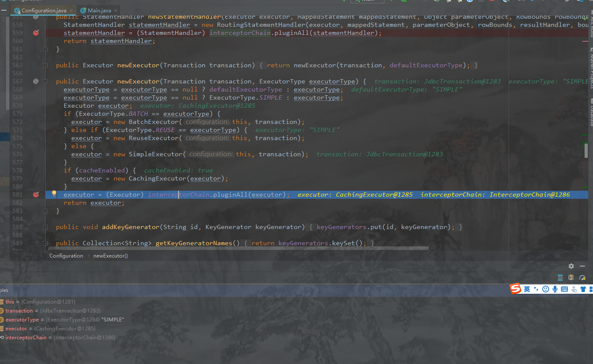This screenshot has width=593, height=364.
Task: Click the search-in-variables icon in debug panel
Action: click(571, 278)
